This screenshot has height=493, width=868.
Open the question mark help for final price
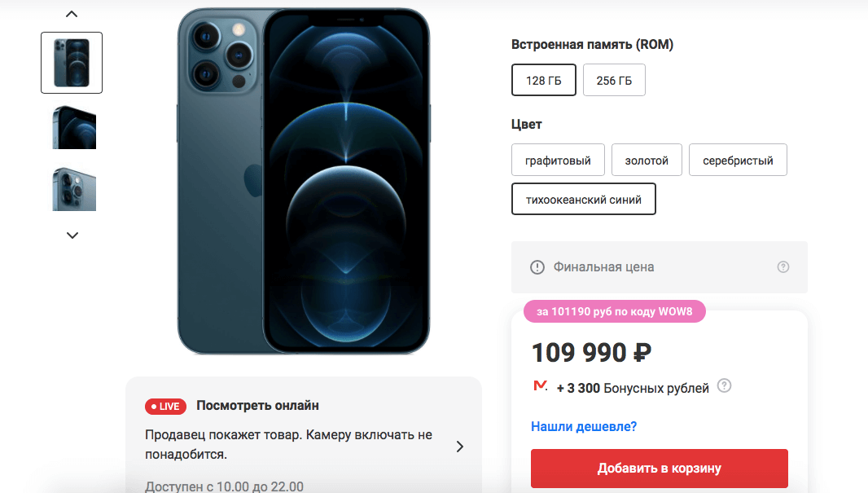(783, 266)
